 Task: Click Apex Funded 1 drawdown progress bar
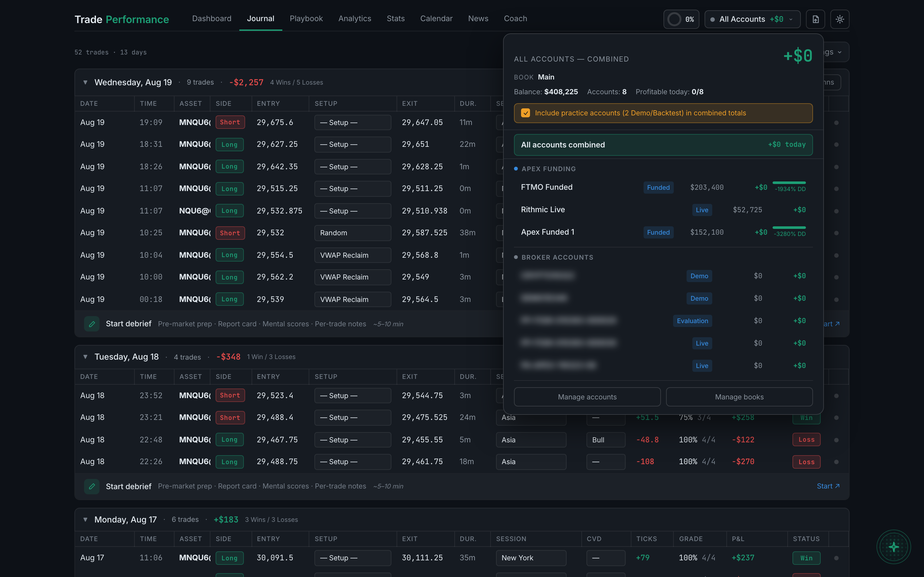tap(789, 228)
